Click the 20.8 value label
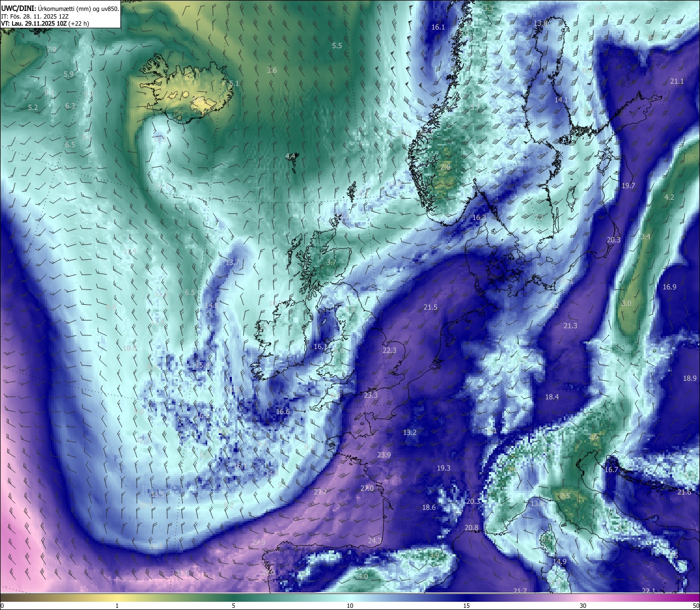Screen dimensions: 700x610 point(471,528)
